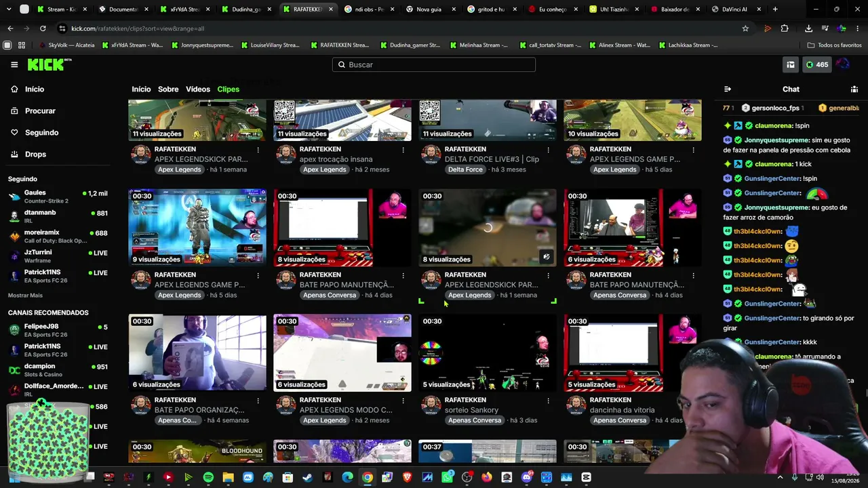The image size is (868, 488).
Task: Open options menu for DELTA FORCE LIVE#3 clip
Action: tap(549, 150)
